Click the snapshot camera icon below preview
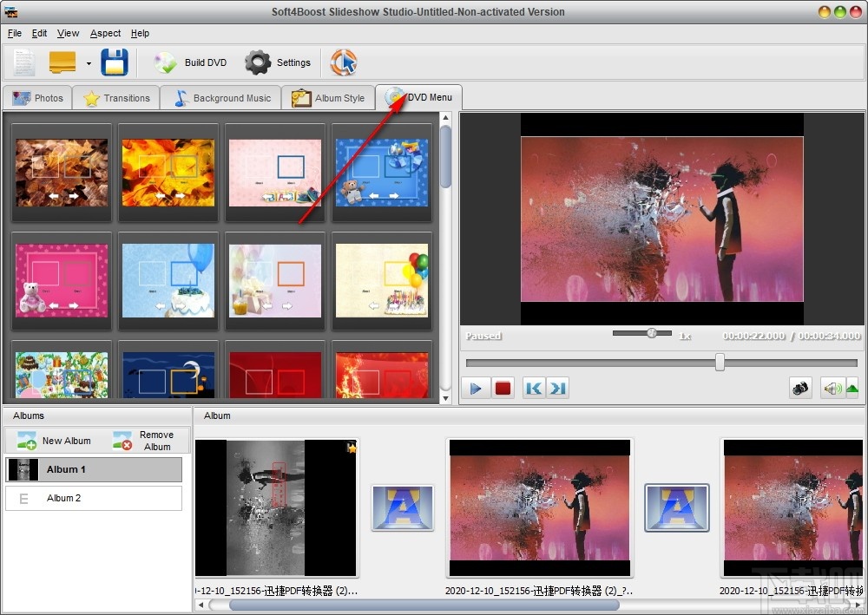868x615 pixels. tap(801, 388)
